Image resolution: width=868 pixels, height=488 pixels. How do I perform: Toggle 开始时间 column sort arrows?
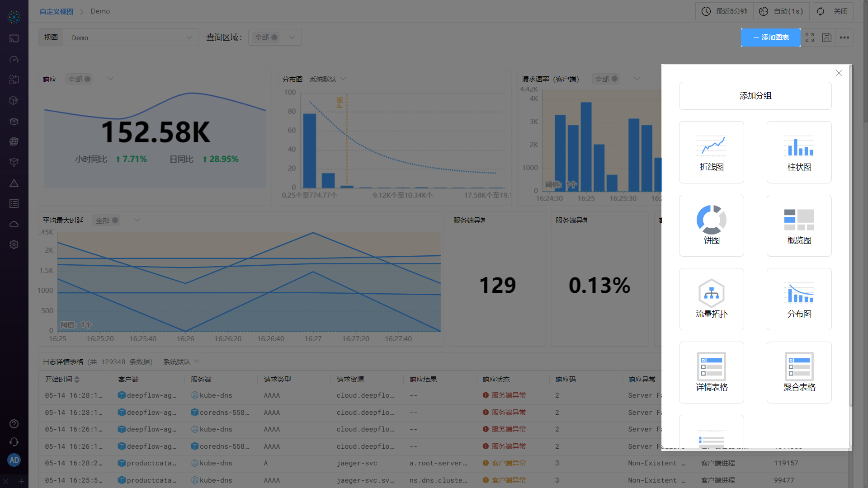[77, 380]
